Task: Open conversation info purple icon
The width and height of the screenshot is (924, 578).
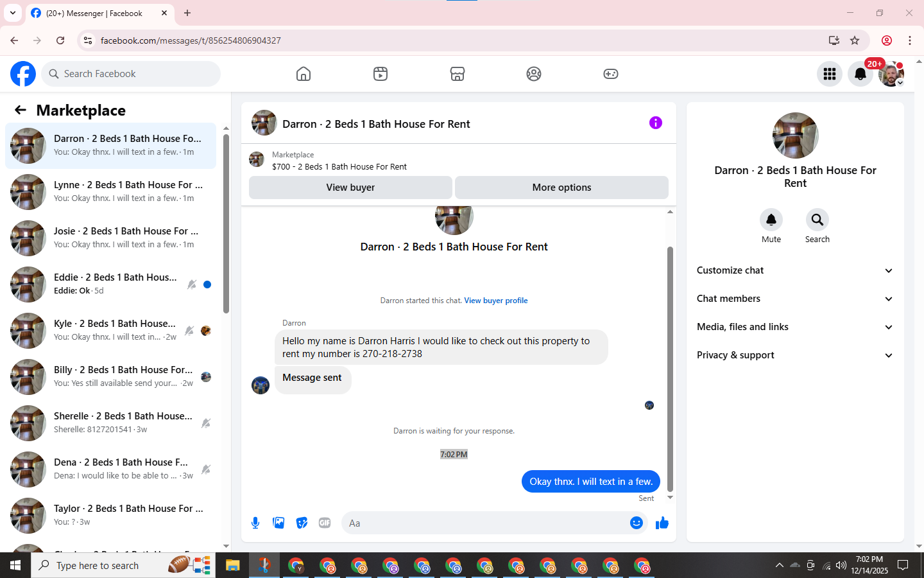Action: [655, 123]
